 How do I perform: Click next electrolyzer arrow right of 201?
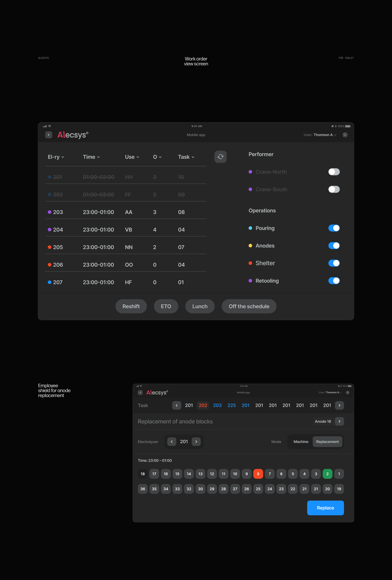(x=196, y=442)
